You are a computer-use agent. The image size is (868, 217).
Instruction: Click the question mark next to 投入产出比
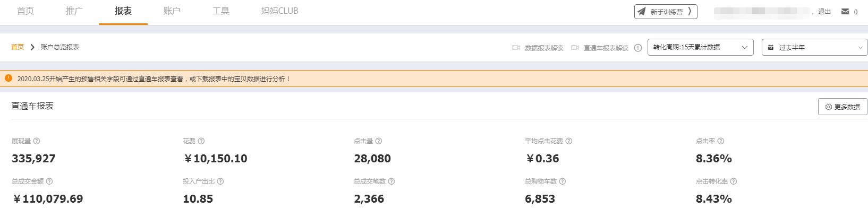(x=220, y=181)
